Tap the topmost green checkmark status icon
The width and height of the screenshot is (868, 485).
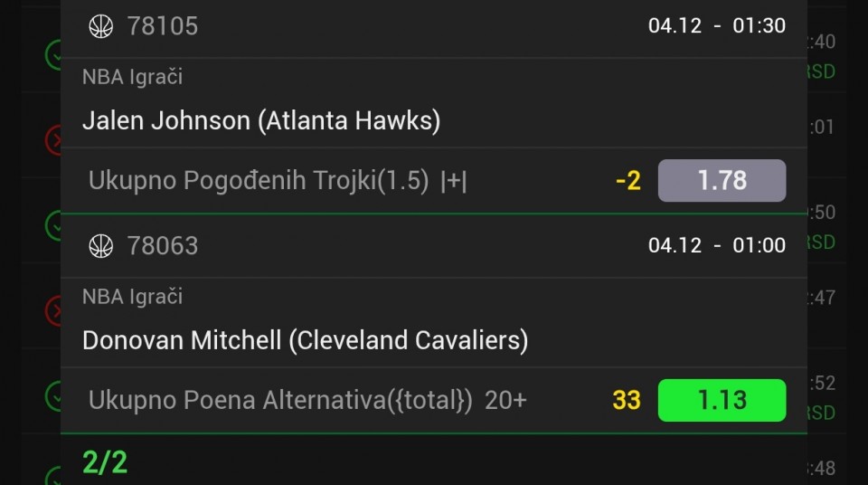[53, 54]
